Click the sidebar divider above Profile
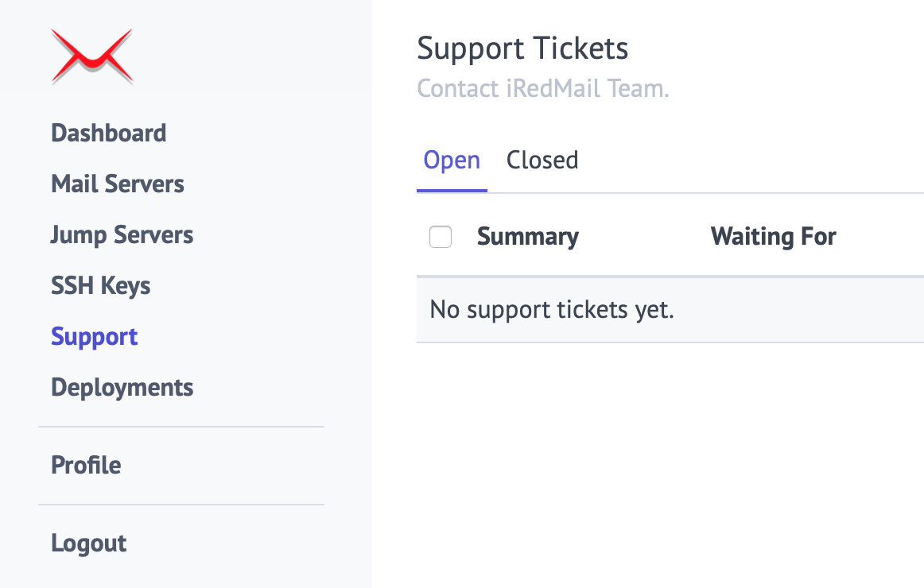Viewport: 924px width, 588px height. (181, 427)
